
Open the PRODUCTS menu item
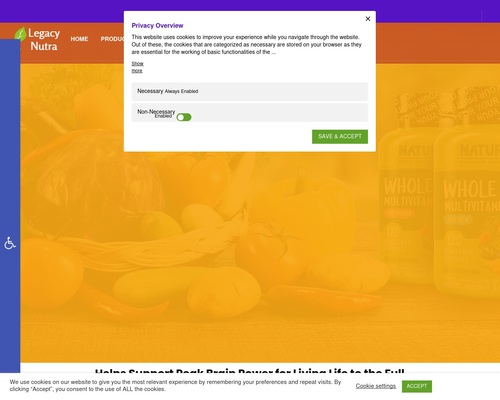[112, 39]
